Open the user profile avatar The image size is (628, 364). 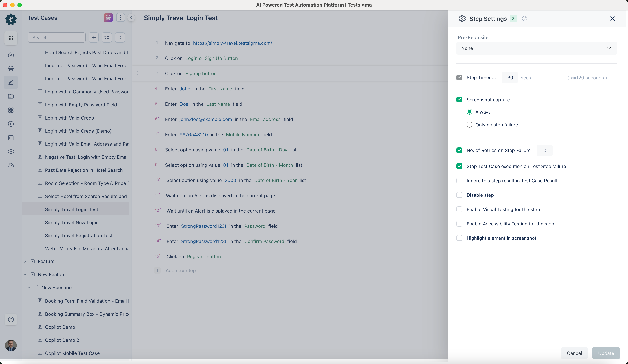pos(11,345)
